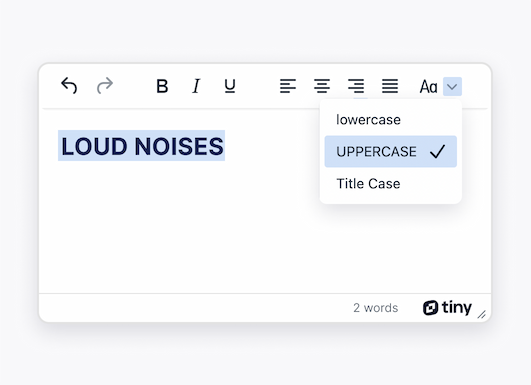Screen dimensions: 531x385
Task: Align text left
Action: tap(288, 86)
